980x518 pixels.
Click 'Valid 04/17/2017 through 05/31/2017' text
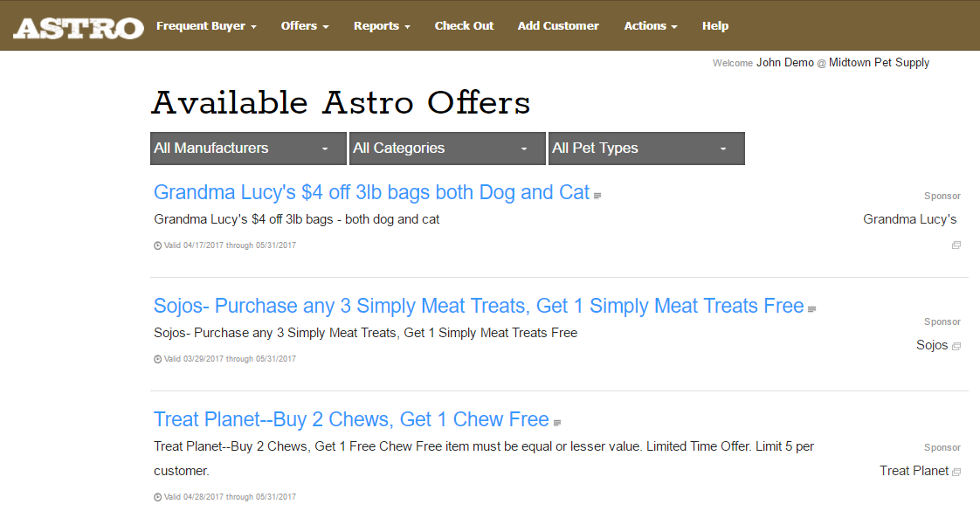(230, 245)
